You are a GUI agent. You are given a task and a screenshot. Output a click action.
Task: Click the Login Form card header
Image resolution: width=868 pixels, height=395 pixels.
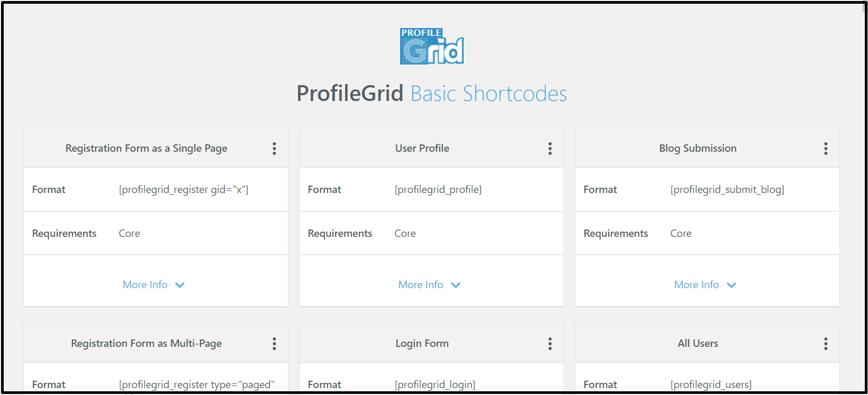coord(422,343)
